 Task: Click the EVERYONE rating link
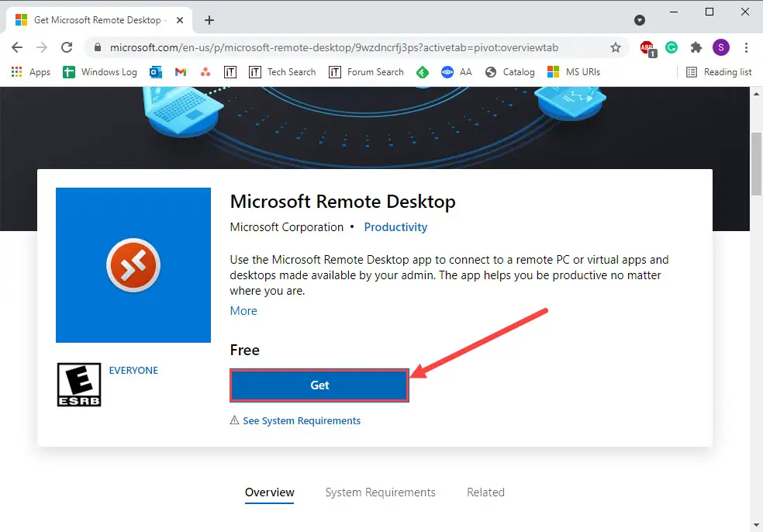(x=133, y=371)
